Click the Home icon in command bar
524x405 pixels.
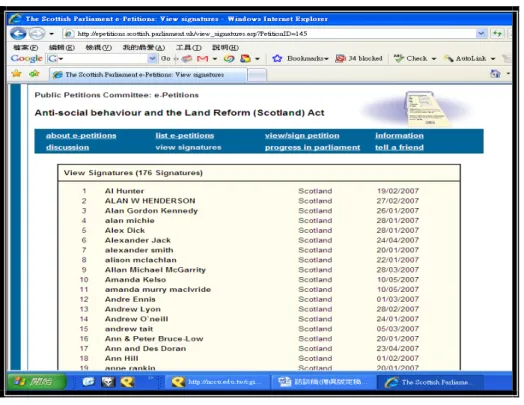[x=495, y=74]
